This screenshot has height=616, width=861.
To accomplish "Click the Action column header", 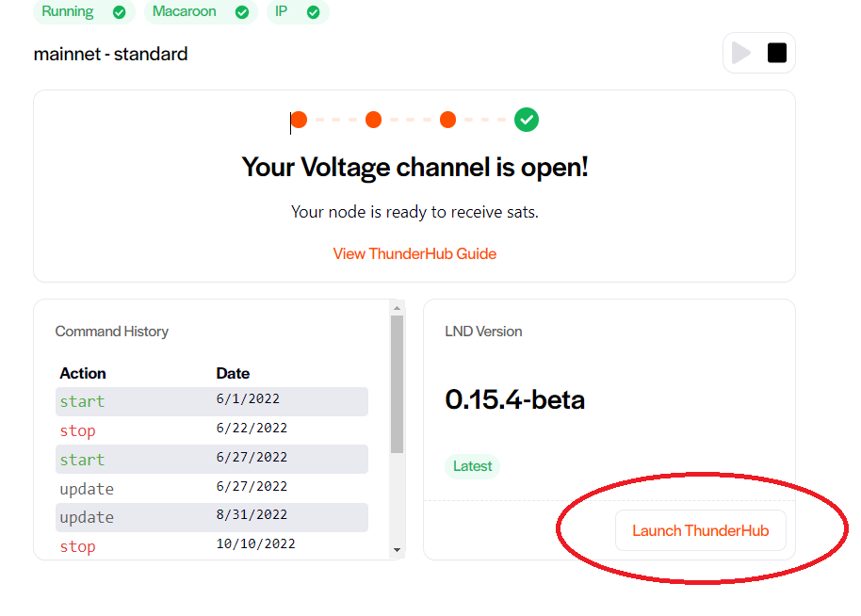I will click(83, 373).
